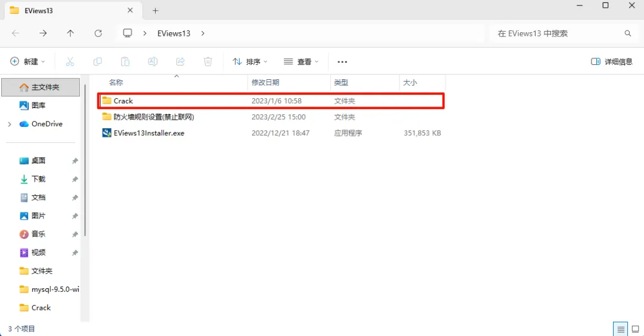Sort by 名称 column header
The image size is (644, 336).
[116, 82]
